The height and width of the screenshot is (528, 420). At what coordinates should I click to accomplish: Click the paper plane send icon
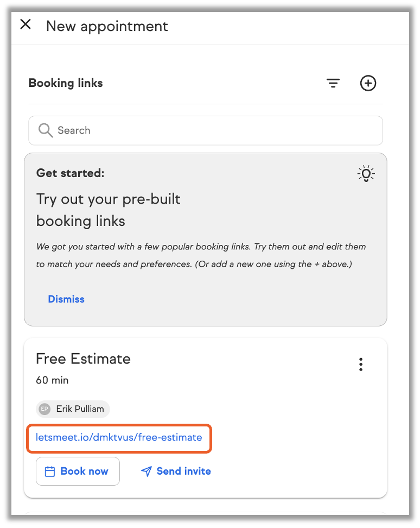[146, 472]
